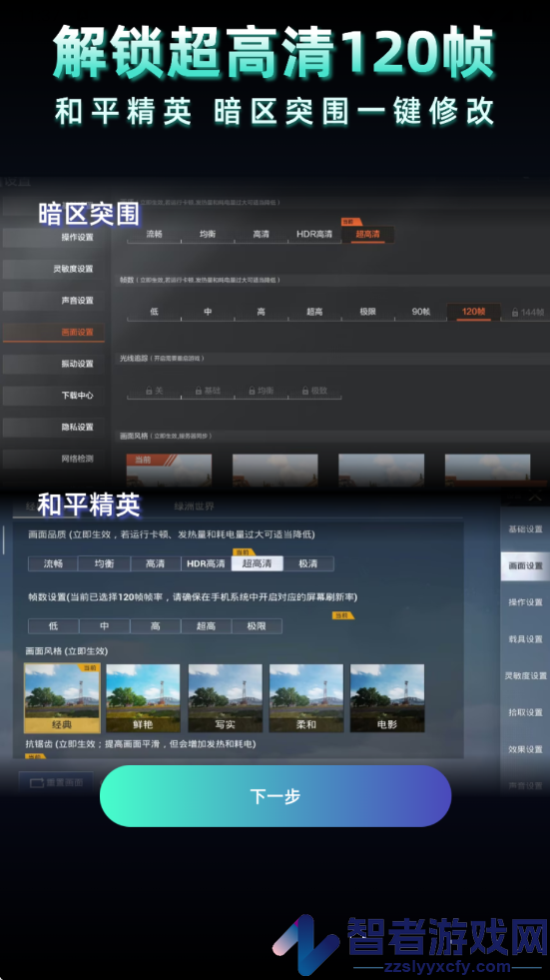This screenshot has height=980, width=550.
Task: Select 画面设置 in the 和平精英 right sidebar
Action: tap(525, 565)
